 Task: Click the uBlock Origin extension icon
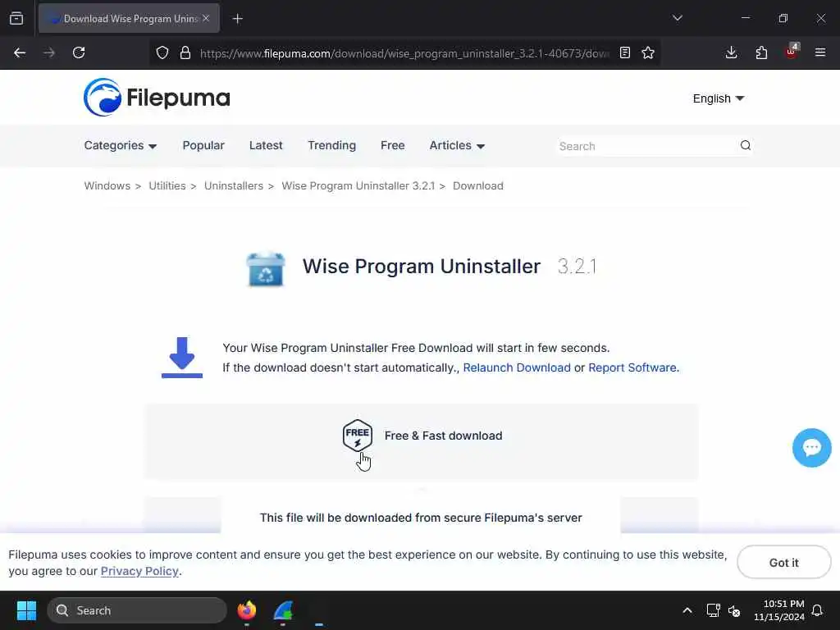tap(792, 52)
